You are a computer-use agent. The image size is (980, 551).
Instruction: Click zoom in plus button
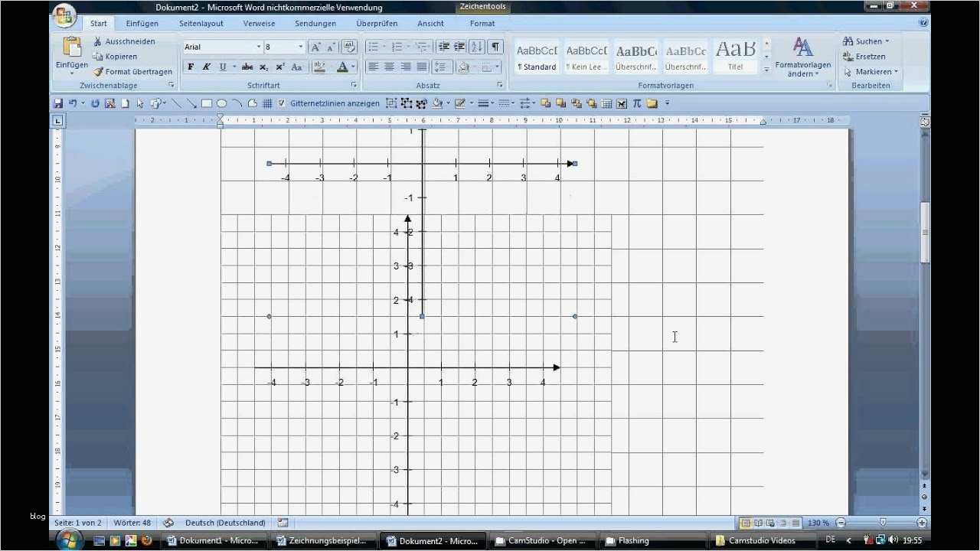(x=922, y=523)
